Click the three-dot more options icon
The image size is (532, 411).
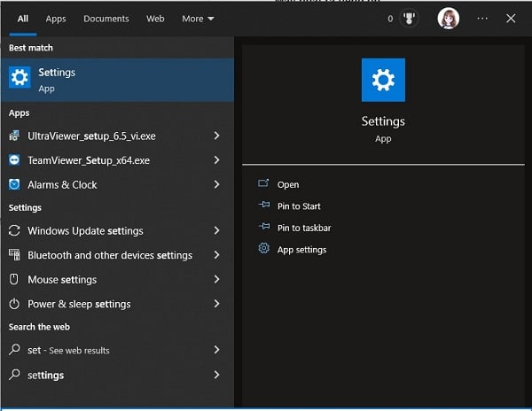tap(482, 19)
